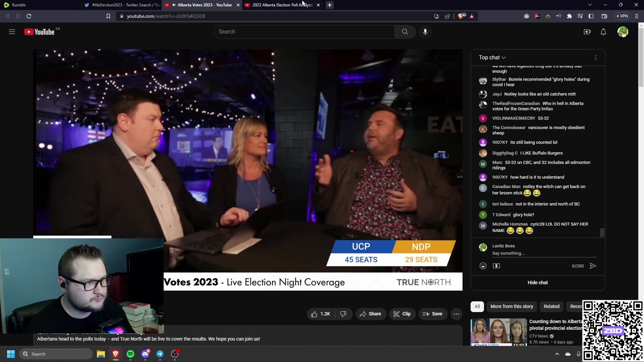The image size is (644, 362).
Task: Toggle the browser sidebar panel icon
Action: tap(591, 16)
